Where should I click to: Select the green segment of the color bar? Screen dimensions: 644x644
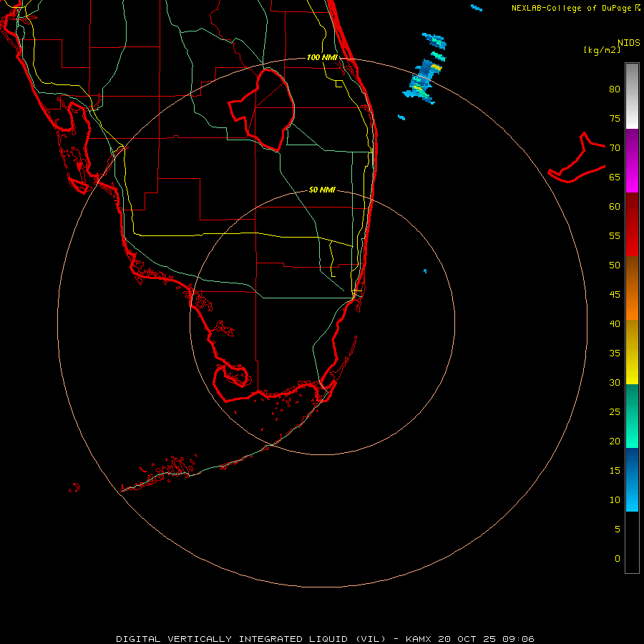[x=632, y=416]
